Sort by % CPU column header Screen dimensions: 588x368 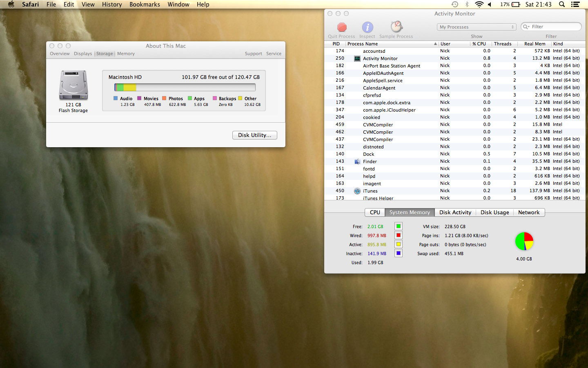click(480, 44)
